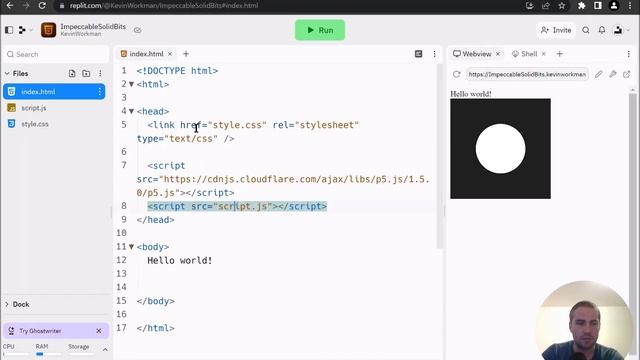Create a new file
640x360 pixels.
tap(72, 73)
